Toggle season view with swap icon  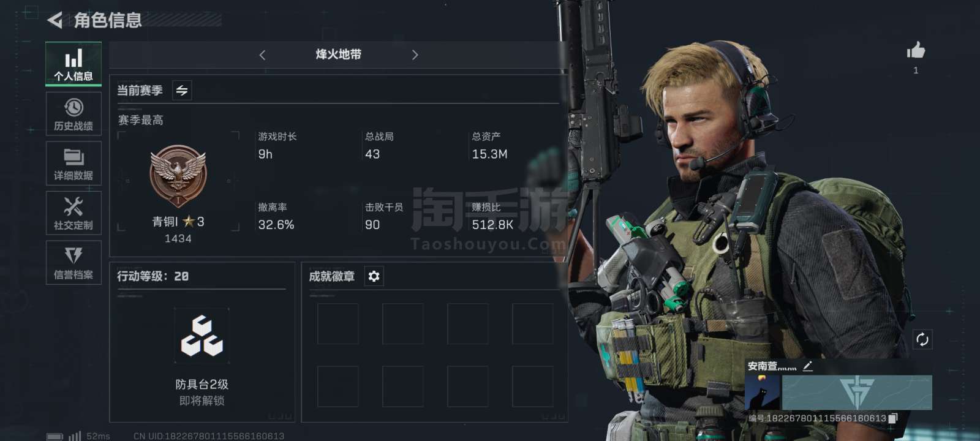tap(182, 91)
